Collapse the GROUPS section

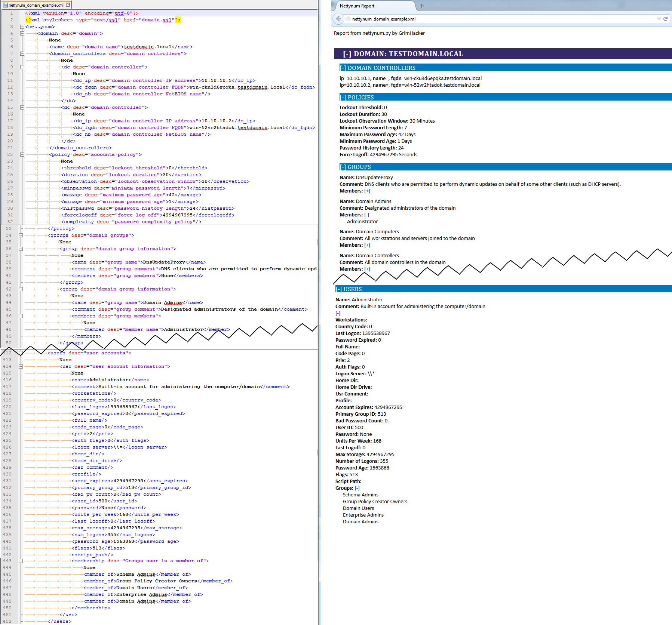coord(343,167)
